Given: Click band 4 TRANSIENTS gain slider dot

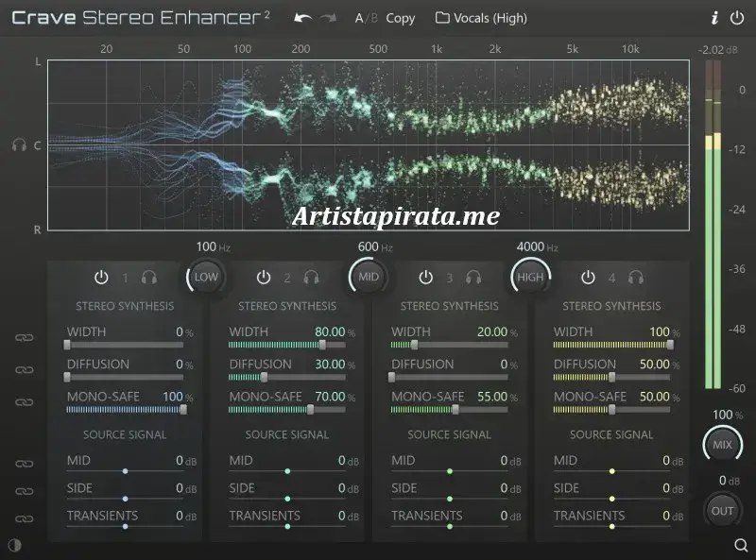Looking at the screenshot, I should coord(611,526).
